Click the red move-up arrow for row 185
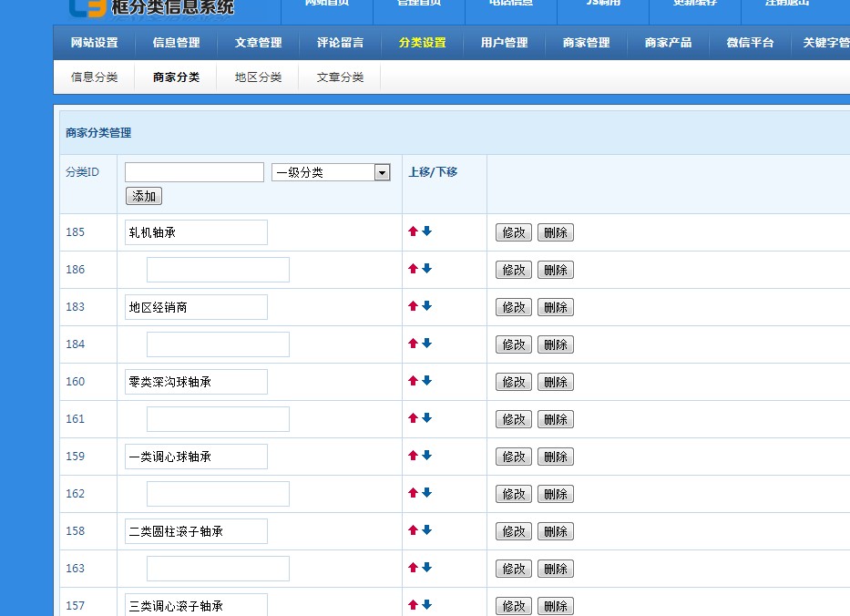850x616 pixels. coord(413,231)
